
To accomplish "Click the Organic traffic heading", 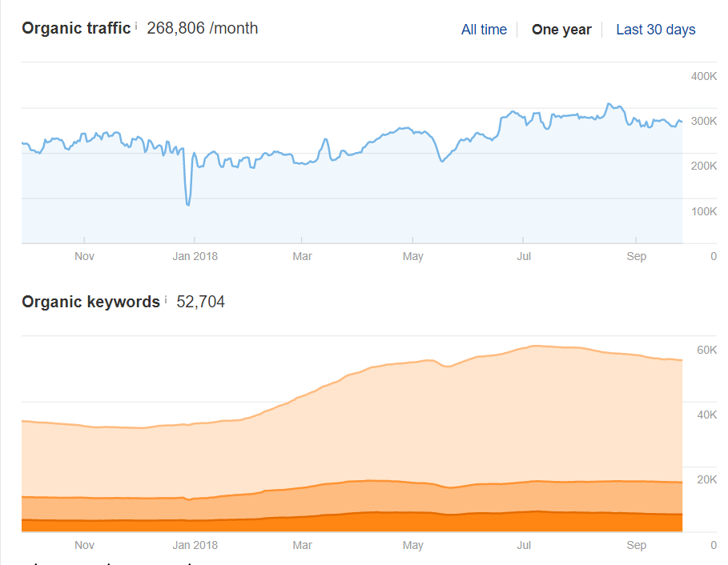I will 76,28.
